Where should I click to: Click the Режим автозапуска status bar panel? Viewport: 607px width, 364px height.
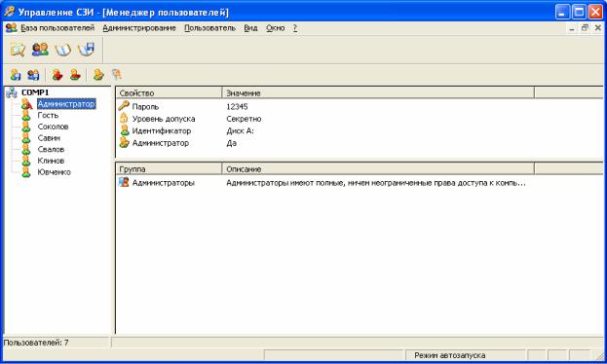point(465,355)
